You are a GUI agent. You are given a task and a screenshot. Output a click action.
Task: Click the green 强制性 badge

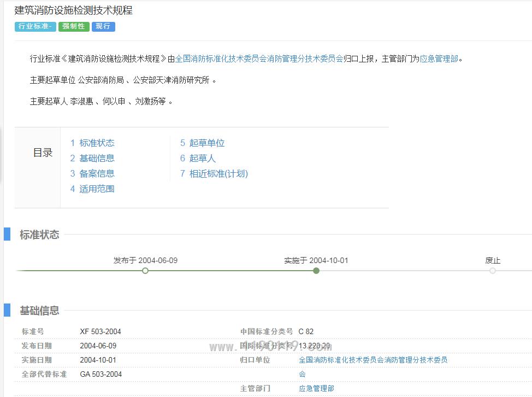pyautogui.click(x=74, y=26)
